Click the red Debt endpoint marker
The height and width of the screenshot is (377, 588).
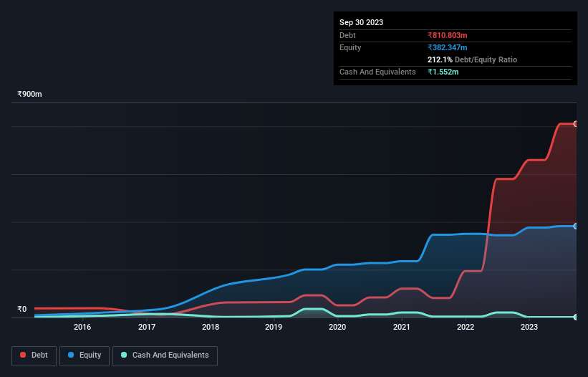point(576,124)
